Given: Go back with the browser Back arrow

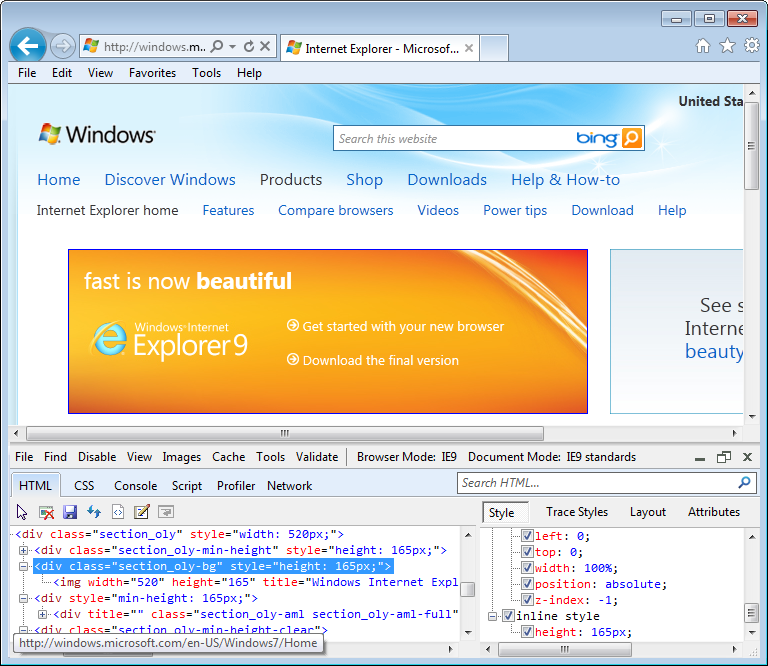Looking at the screenshot, I should [28, 47].
